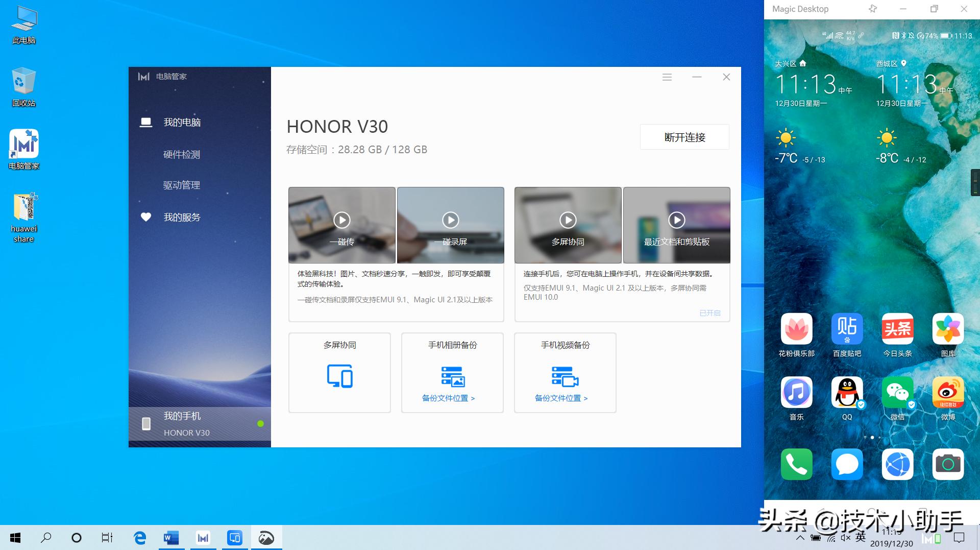The image size is (980, 550).
Task: Select 电脑管家 desktop shortcut
Action: tap(24, 150)
